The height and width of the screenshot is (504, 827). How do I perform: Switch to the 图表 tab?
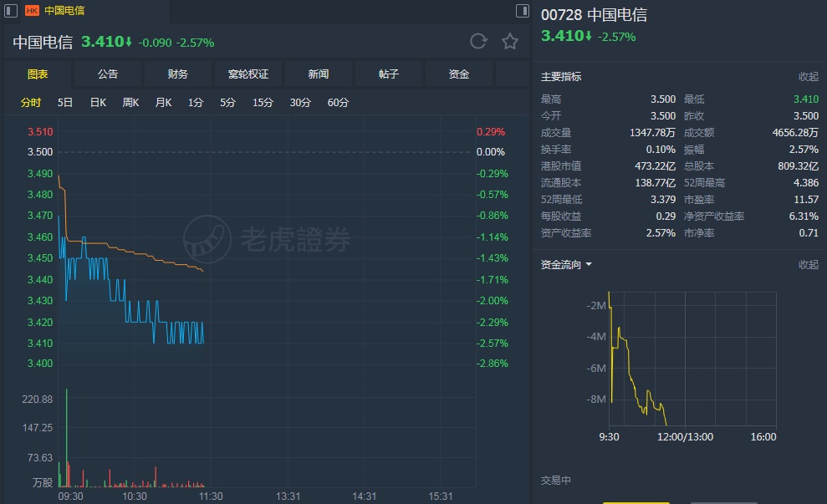pos(38,74)
